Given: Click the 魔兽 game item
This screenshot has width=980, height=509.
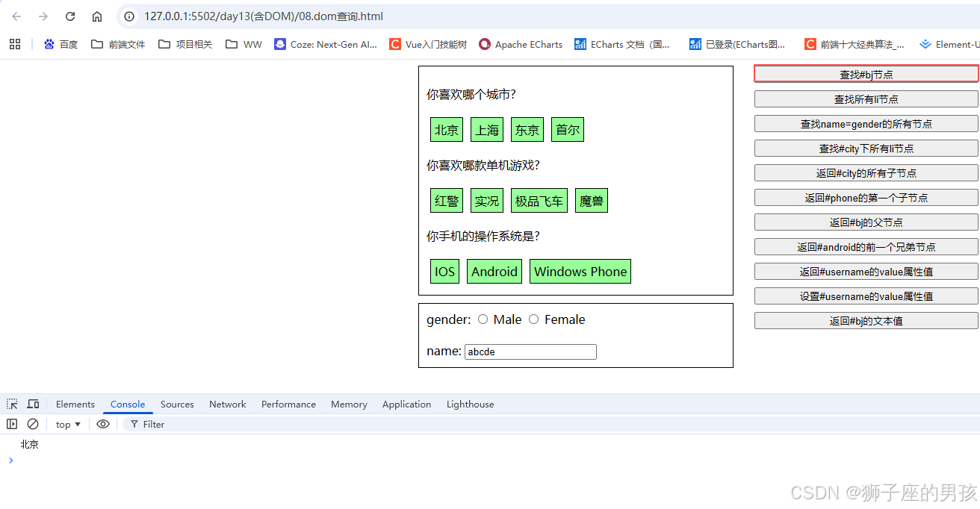Looking at the screenshot, I should coord(592,200).
